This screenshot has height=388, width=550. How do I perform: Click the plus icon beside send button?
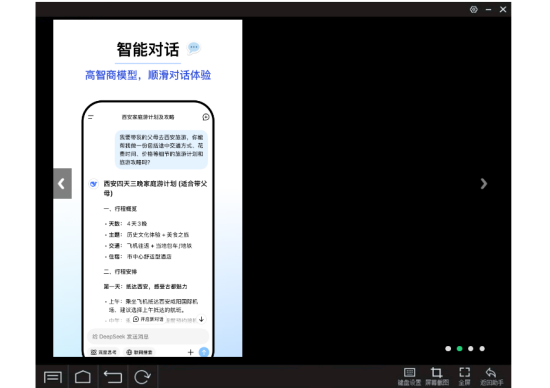[x=190, y=352]
